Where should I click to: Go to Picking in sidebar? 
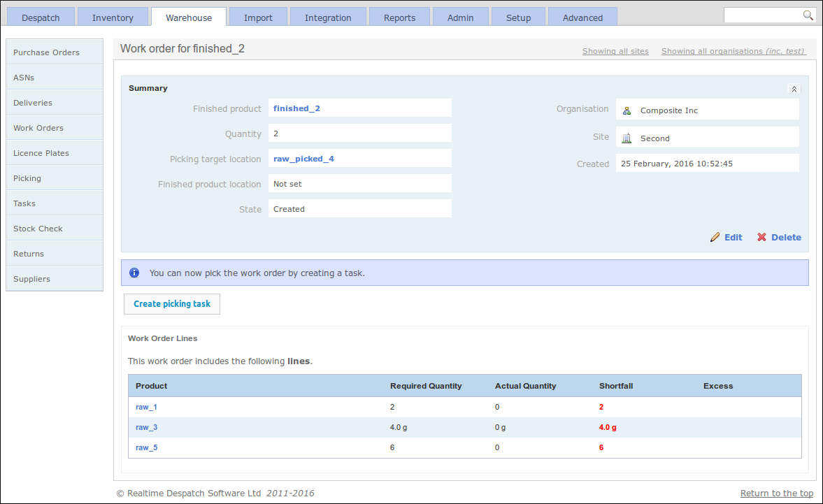pos(55,178)
